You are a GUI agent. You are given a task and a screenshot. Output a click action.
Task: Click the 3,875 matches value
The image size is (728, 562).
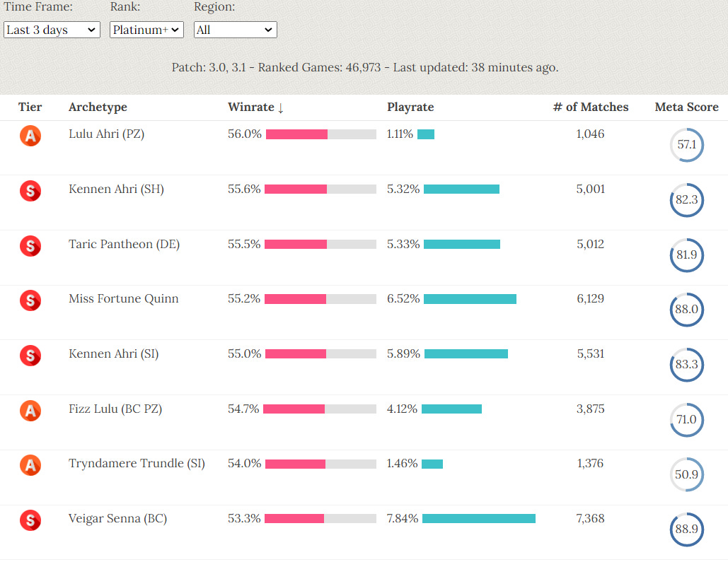(x=591, y=409)
